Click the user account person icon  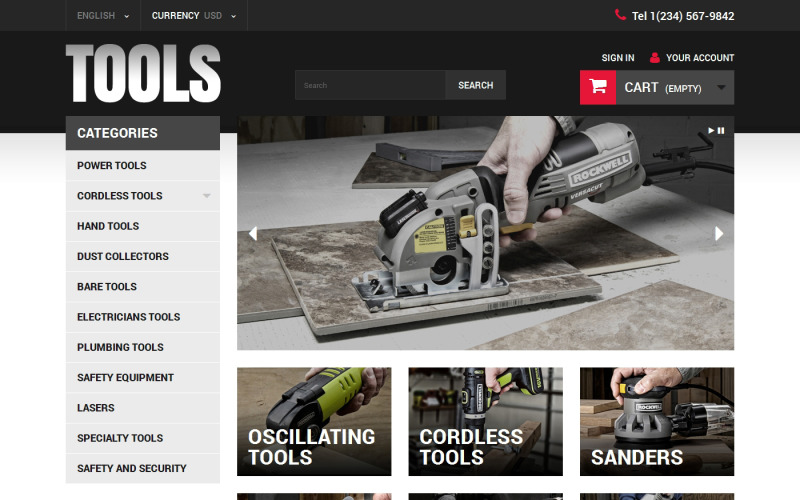click(655, 58)
